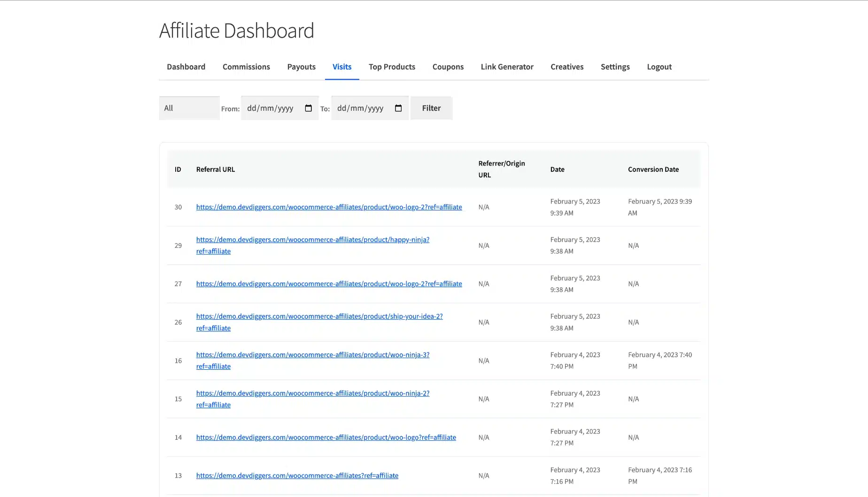Open the Commissions tab
868x497 pixels.
click(246, 67)
